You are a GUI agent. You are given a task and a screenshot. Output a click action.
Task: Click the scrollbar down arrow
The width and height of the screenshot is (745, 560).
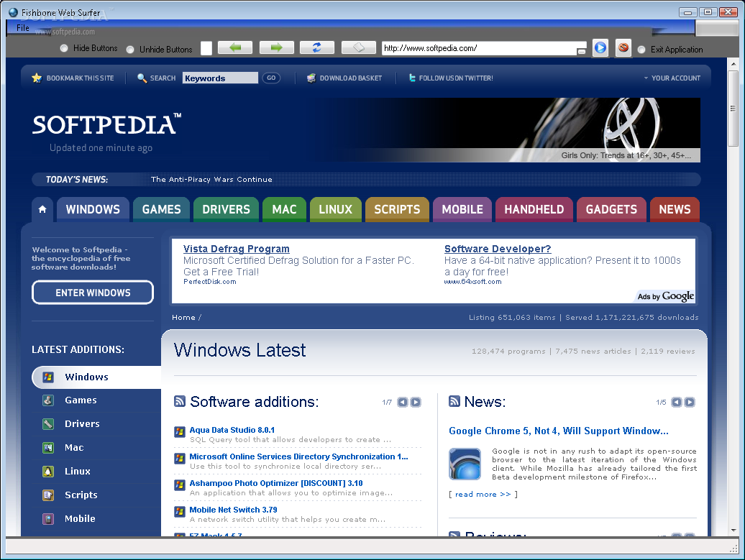point(733,530)
